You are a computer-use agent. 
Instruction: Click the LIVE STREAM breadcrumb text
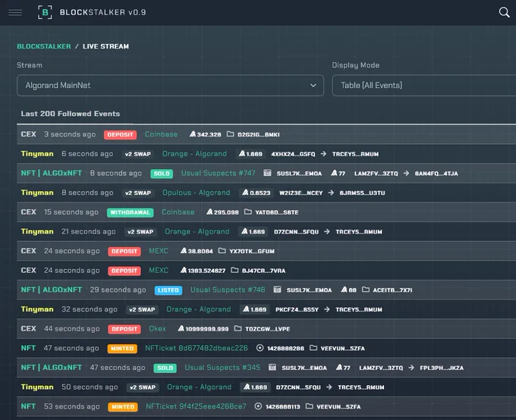click(x=105, y=46)
